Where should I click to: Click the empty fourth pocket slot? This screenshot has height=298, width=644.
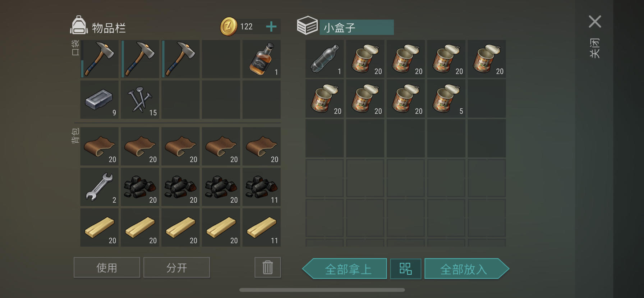pos(221,59)
